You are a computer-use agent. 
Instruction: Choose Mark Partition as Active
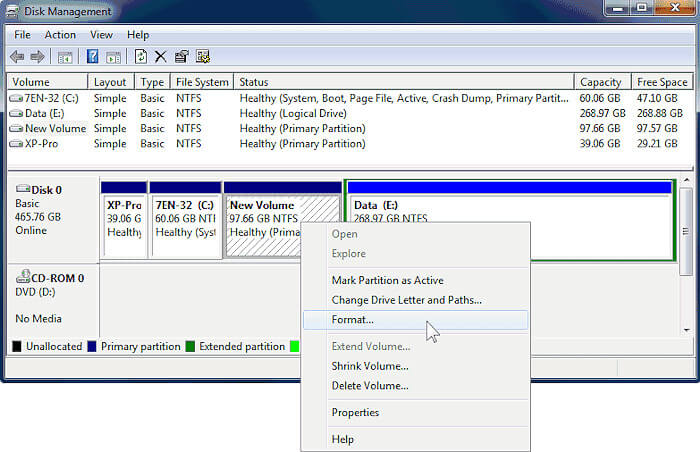[x=415, y=280]
